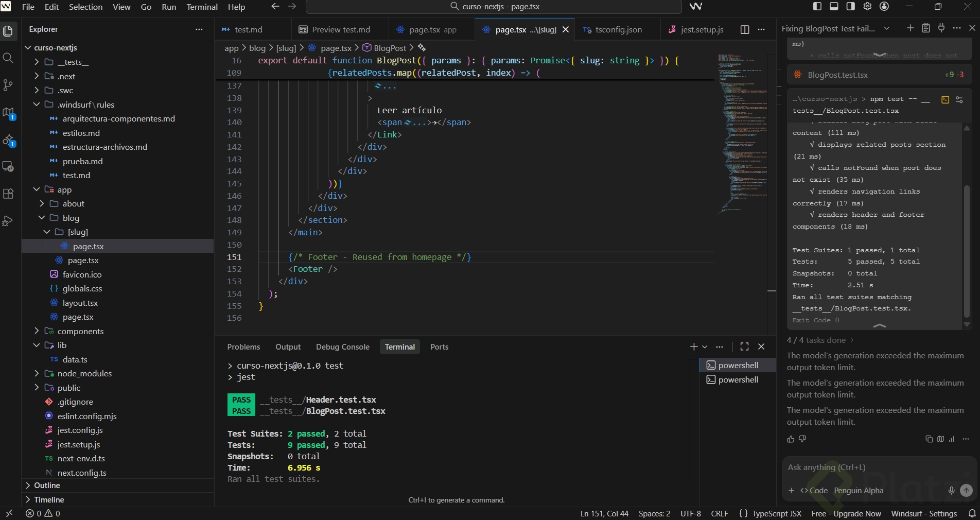980x520 pixels.
Task: Click the Cascade command output scrollbar
Action: pyautogui.click(x=967, y=252)
